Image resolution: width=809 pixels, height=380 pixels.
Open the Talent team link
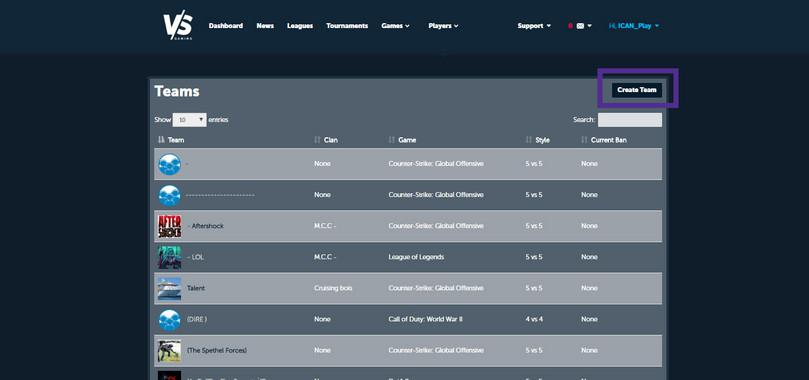click(196, 288)
